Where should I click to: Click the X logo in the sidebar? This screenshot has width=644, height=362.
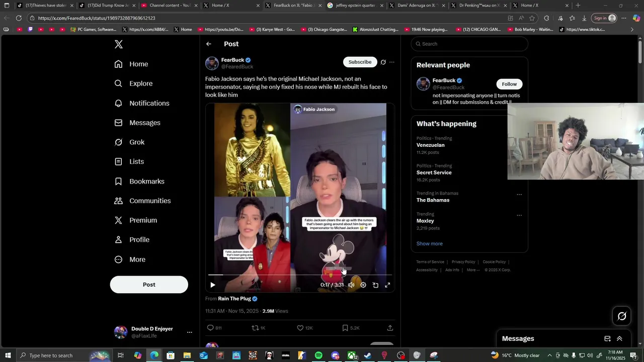pyautogui.click(x=119, y=44)
